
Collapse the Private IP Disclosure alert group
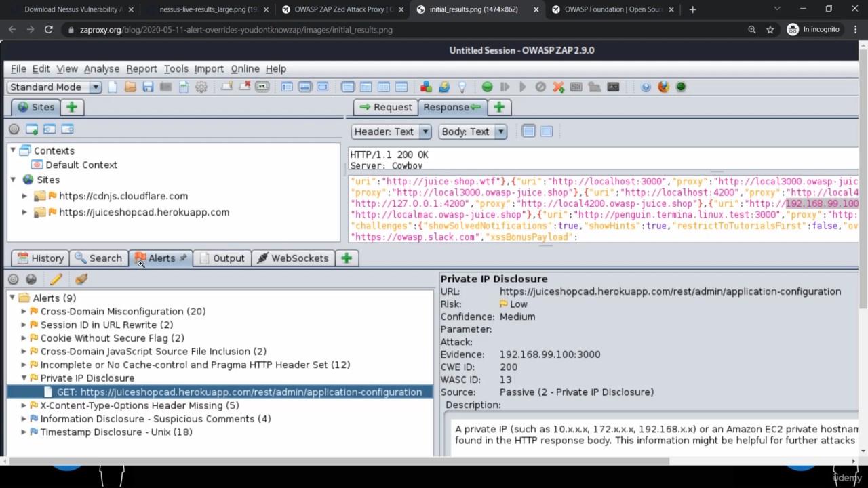[24, 378]
